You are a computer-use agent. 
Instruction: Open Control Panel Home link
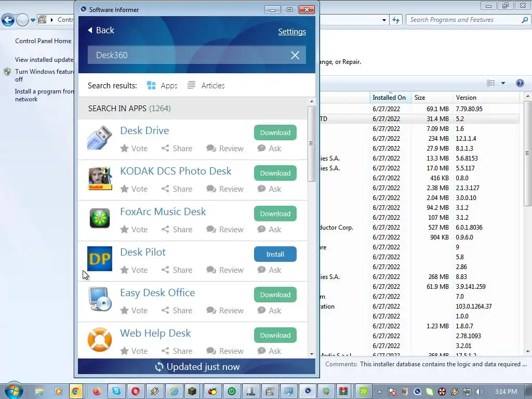point(43,41)
